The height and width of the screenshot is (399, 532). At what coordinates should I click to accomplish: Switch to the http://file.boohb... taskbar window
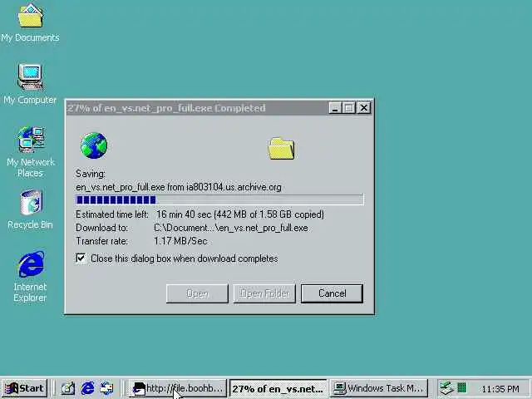177,388
